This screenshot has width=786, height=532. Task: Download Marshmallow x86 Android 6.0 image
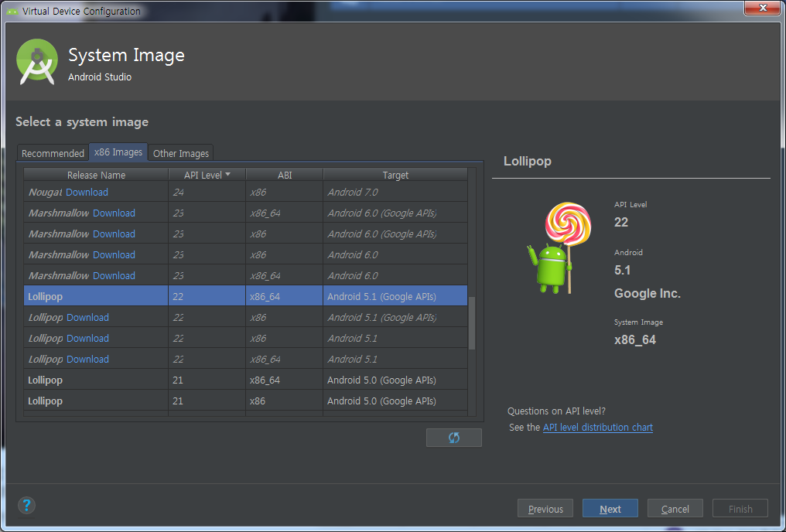[x=114, y=255]
